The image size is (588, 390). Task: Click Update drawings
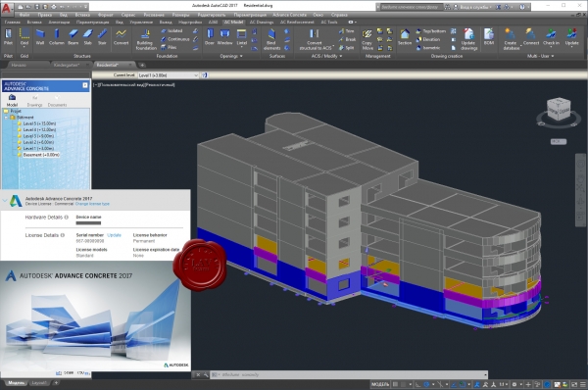coord(468,39)
